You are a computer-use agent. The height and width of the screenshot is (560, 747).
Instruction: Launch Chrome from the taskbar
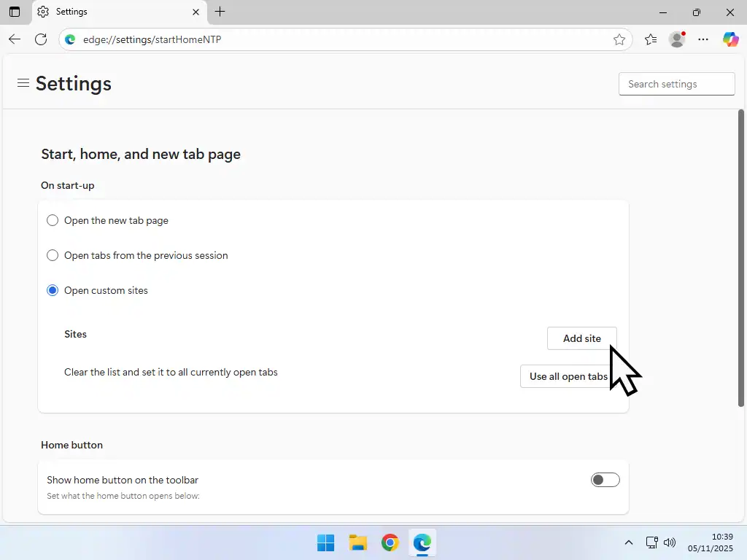390,542
